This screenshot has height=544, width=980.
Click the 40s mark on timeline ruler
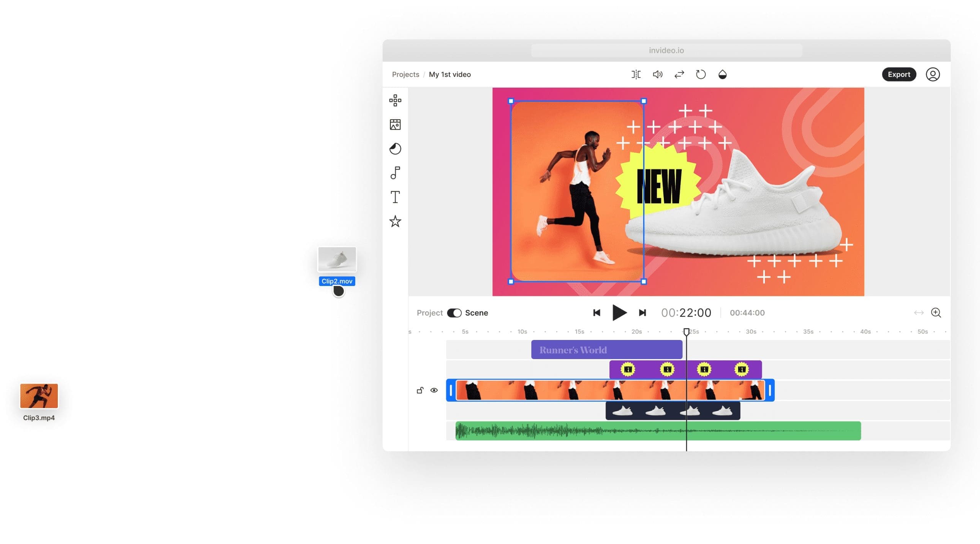point(865,332)
